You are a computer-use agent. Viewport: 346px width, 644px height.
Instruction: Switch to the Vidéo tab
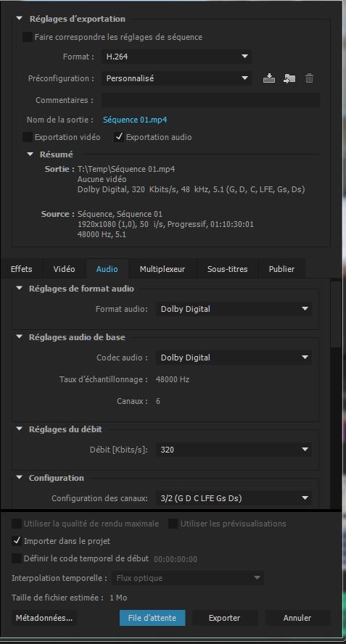64,270
